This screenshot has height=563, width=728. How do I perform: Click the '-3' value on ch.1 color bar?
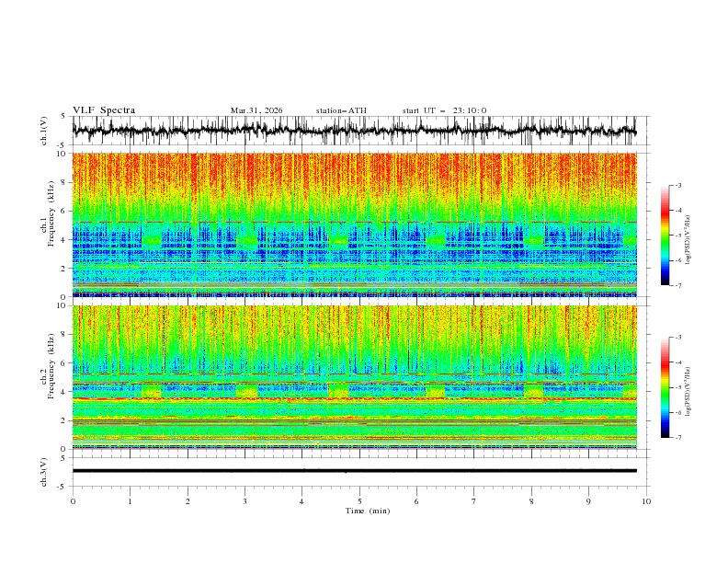(677, 185)
